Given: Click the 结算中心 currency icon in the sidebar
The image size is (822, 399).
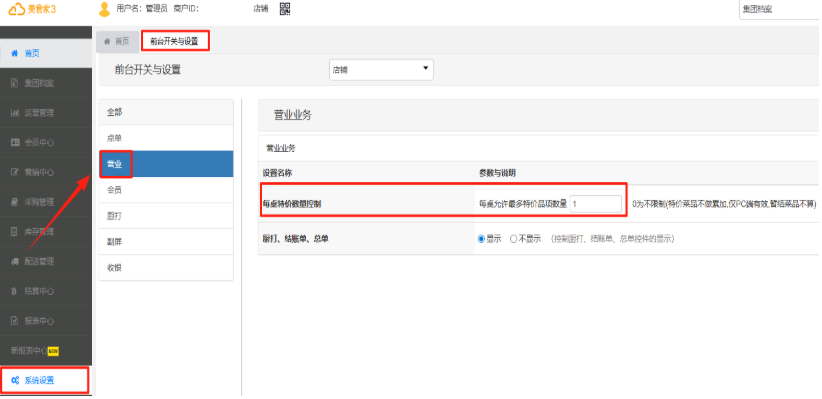Looking at the screenshot, I should pos(15,291).
